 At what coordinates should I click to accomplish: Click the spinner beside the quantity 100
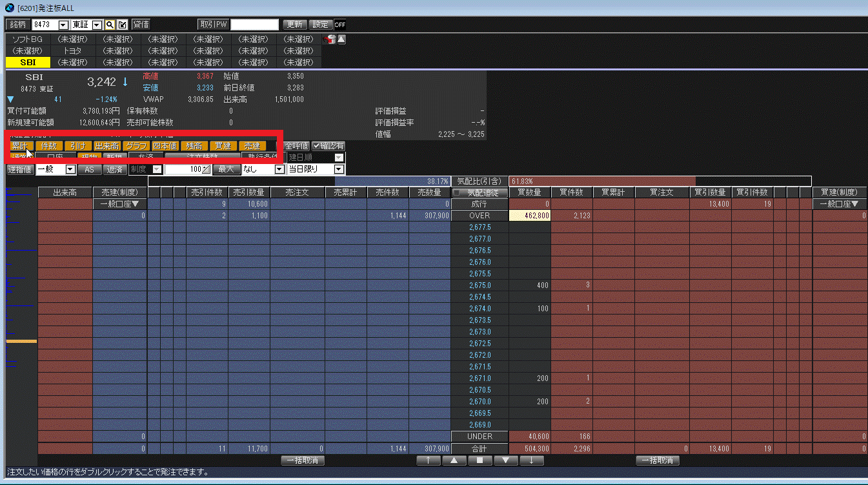(x=207, y=169)
